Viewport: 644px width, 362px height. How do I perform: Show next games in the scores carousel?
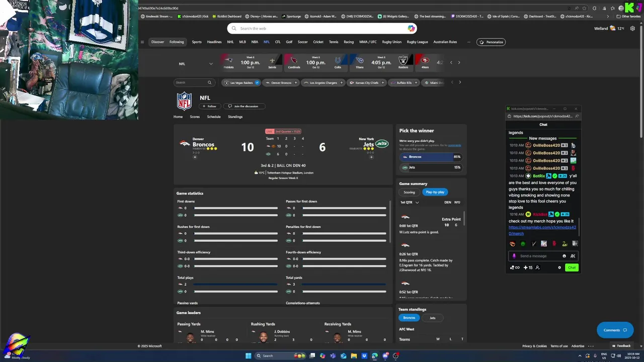tap(459, 62)
